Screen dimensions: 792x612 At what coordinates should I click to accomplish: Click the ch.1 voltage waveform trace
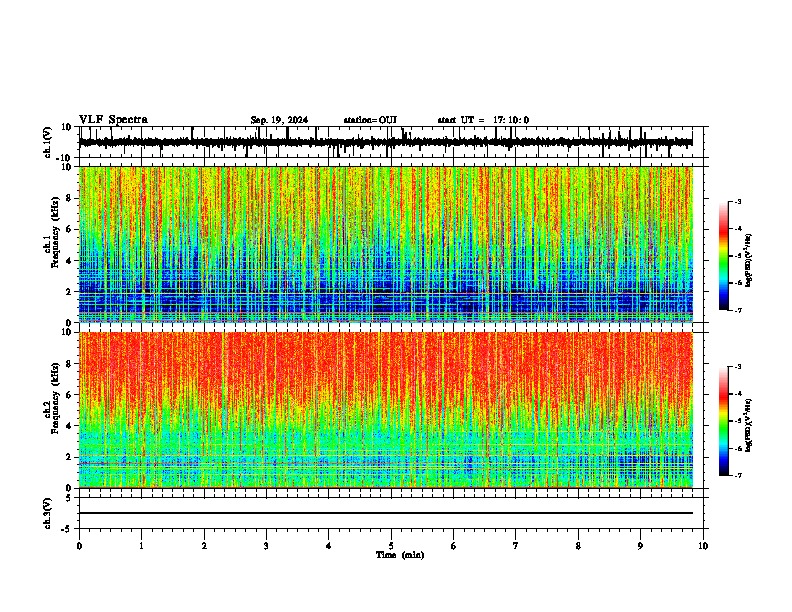click(x=386, y=142)
